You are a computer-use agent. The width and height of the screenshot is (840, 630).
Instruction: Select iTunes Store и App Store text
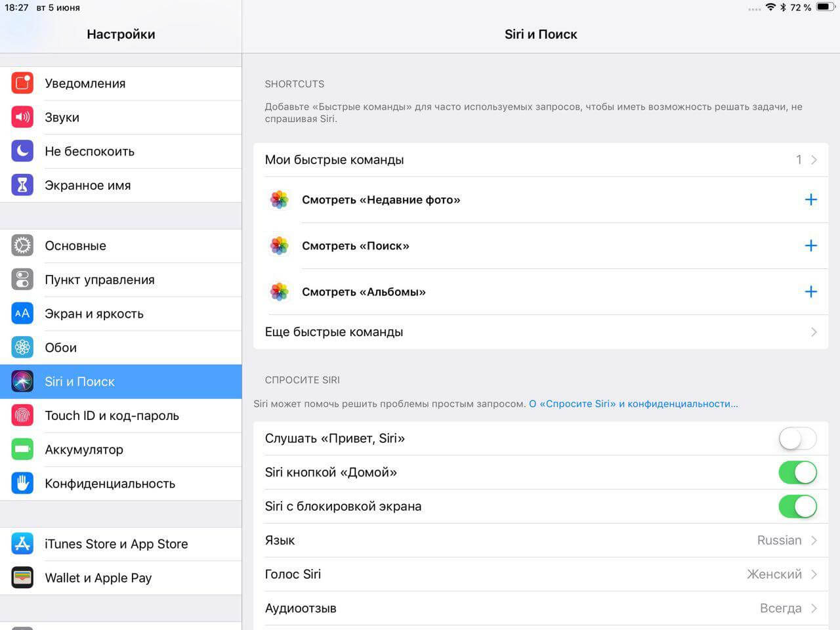pyautogui.click(x=116, y=544)
